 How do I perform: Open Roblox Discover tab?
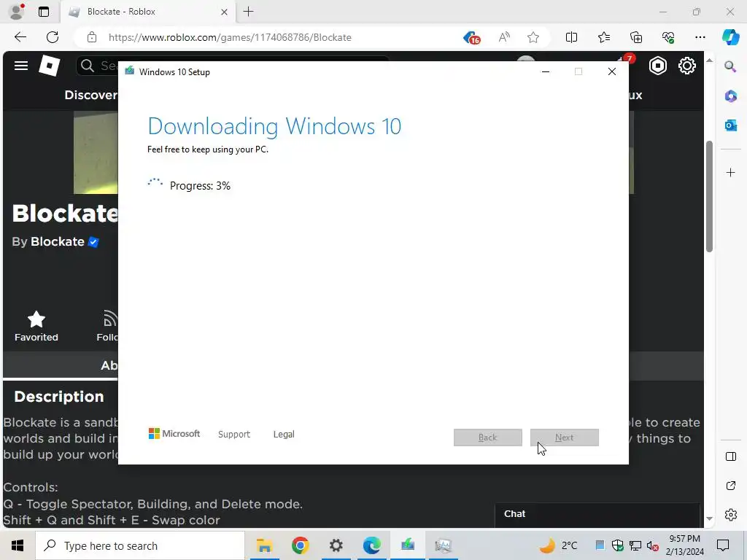pyautogui.click(x=90, y=95)
